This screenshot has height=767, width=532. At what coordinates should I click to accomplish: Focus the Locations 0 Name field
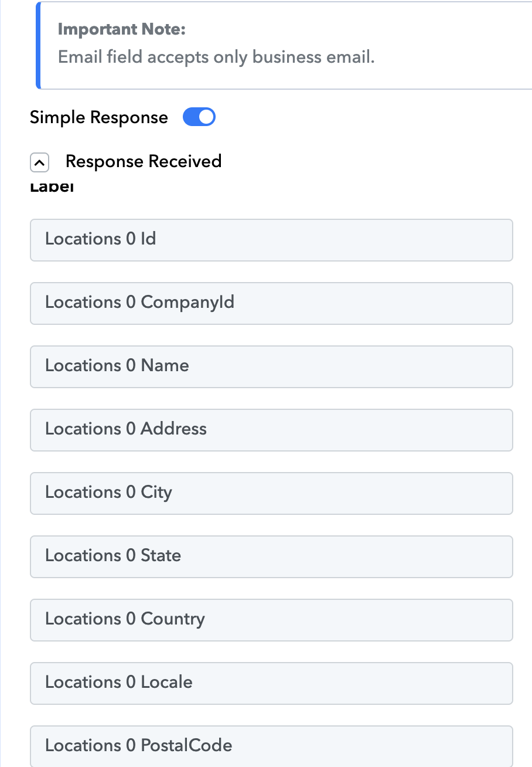tap(271, 366)
